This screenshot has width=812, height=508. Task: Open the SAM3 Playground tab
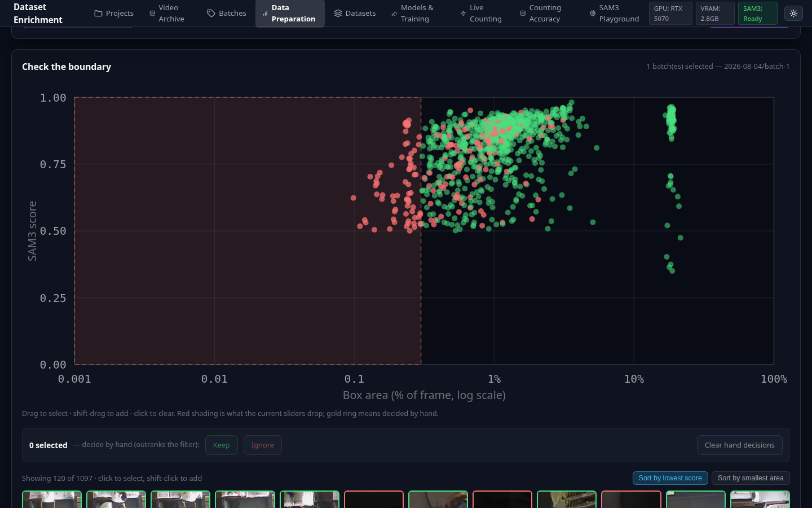pos(615,13)
